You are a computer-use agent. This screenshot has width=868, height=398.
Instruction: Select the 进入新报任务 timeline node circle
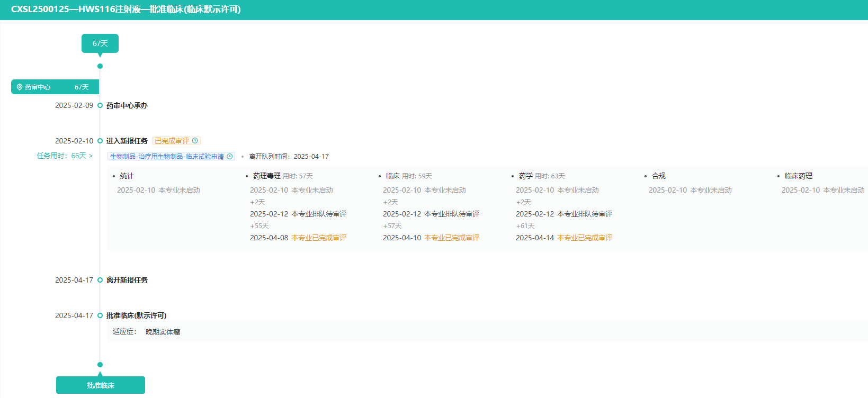(x=100, y=141)
